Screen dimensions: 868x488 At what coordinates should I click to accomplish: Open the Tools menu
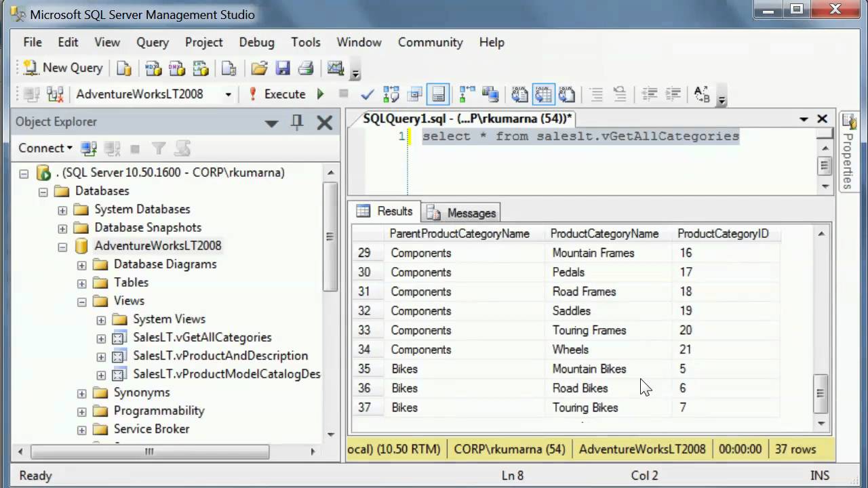tap(306, 42)
